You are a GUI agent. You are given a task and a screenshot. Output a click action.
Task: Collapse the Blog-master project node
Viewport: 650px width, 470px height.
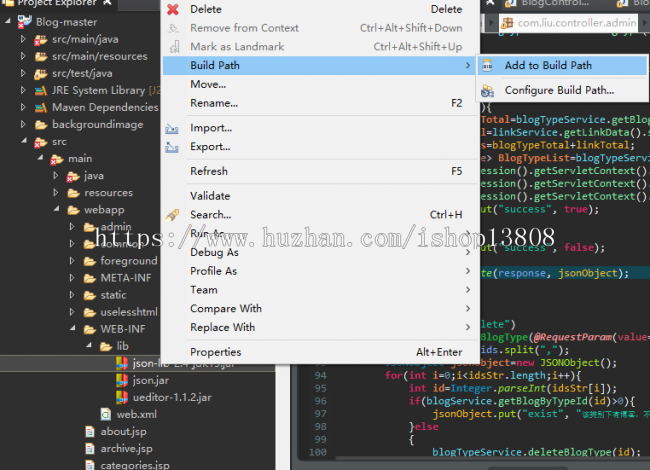(8, 21)
